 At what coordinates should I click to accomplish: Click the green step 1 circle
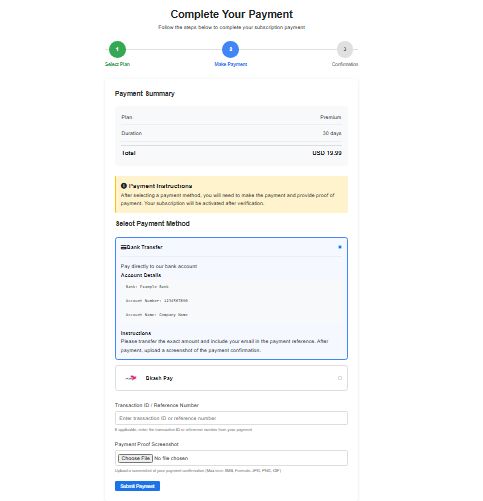click(117, 49)
